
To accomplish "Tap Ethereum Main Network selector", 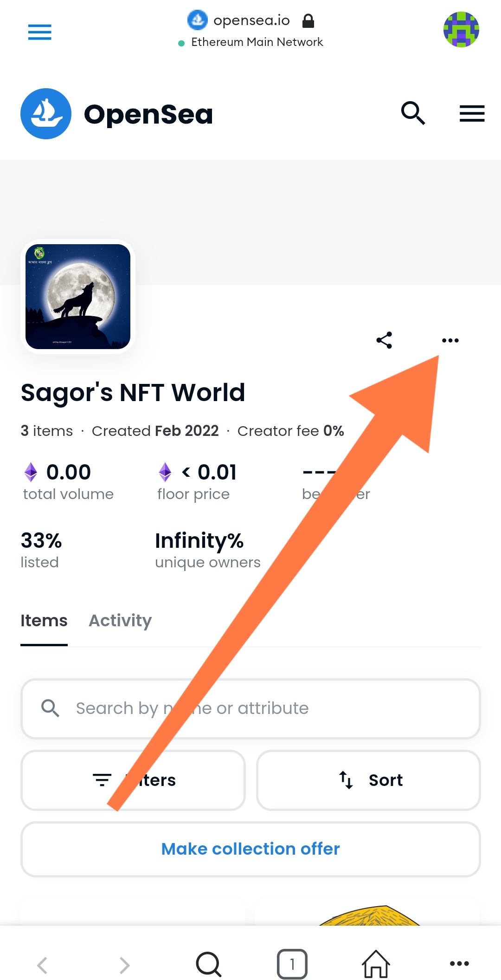I will click(x=251, y=42).
